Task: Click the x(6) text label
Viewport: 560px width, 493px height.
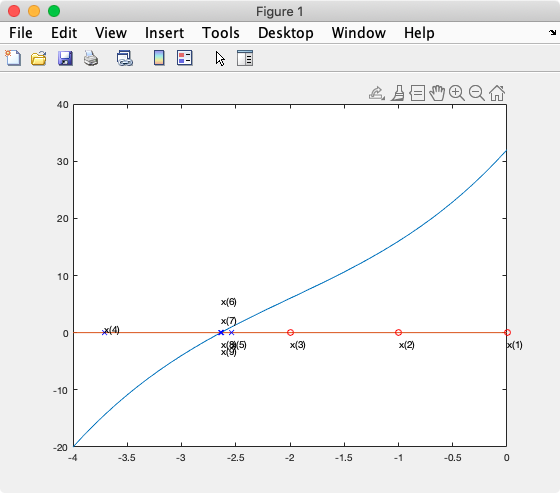Action: point(229,302)
